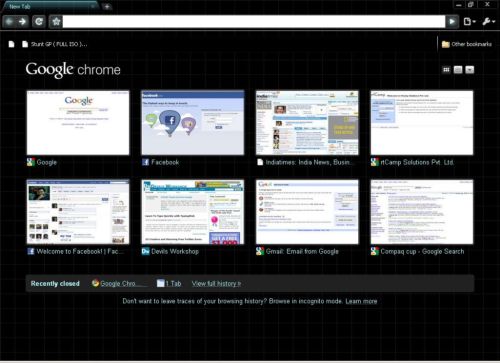Select the New Tab tab
Viewport: 500px width, 363px height.
tap(50, 6)
